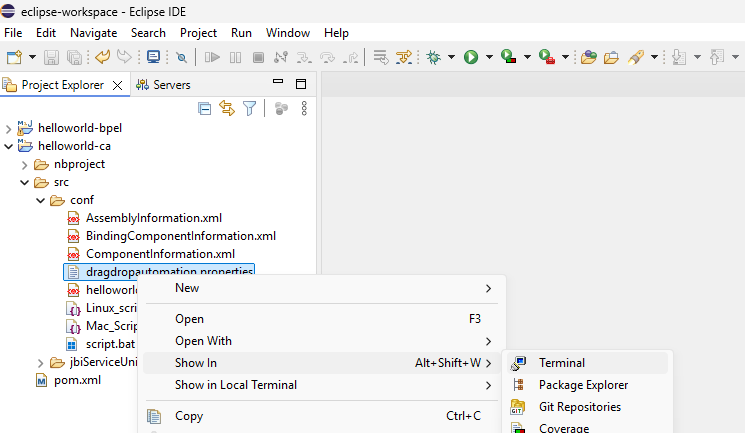Open the Help menu

pyautogui.click(x=336, y=33)
